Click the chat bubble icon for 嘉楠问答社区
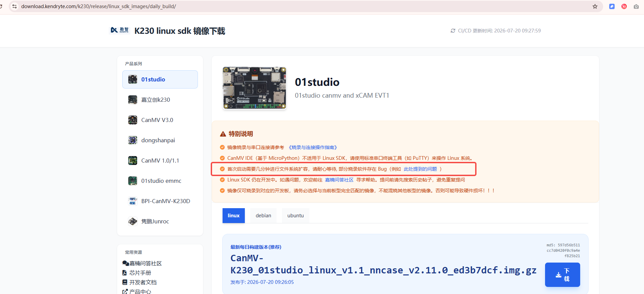 pyautogui.click(x=125, y=263)
